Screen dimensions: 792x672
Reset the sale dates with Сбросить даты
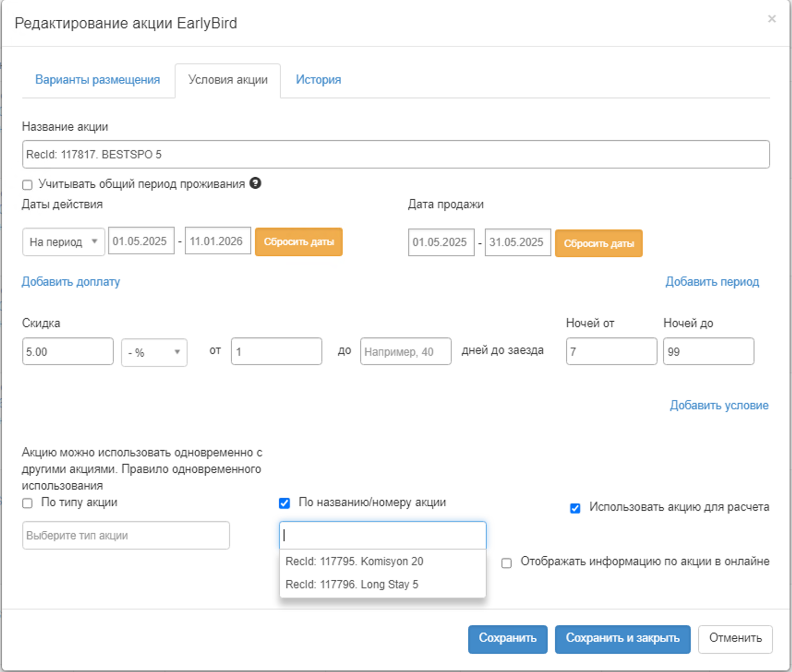click(599, 243)
